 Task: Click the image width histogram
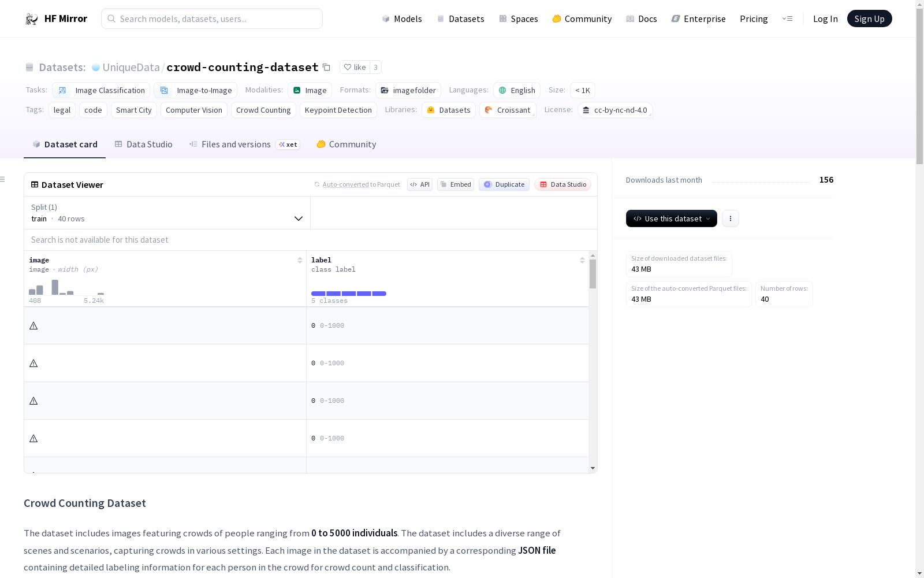tap(66, 287)
